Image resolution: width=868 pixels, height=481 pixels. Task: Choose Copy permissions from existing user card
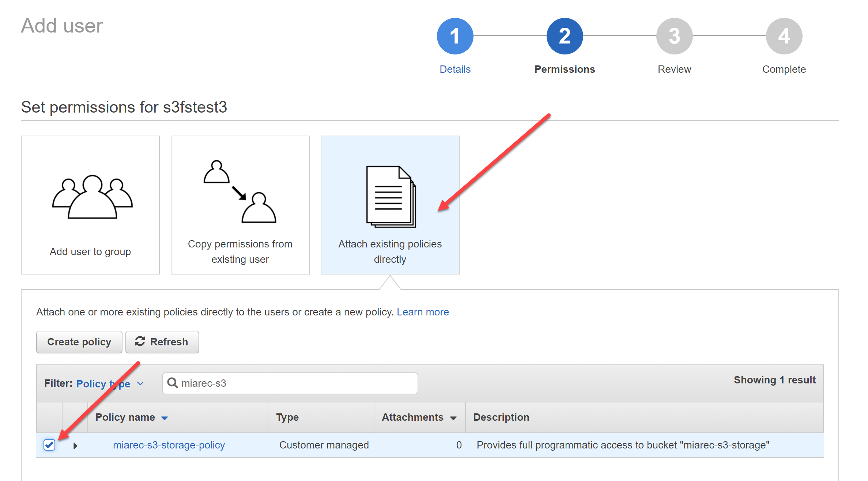tap(240, 205)
